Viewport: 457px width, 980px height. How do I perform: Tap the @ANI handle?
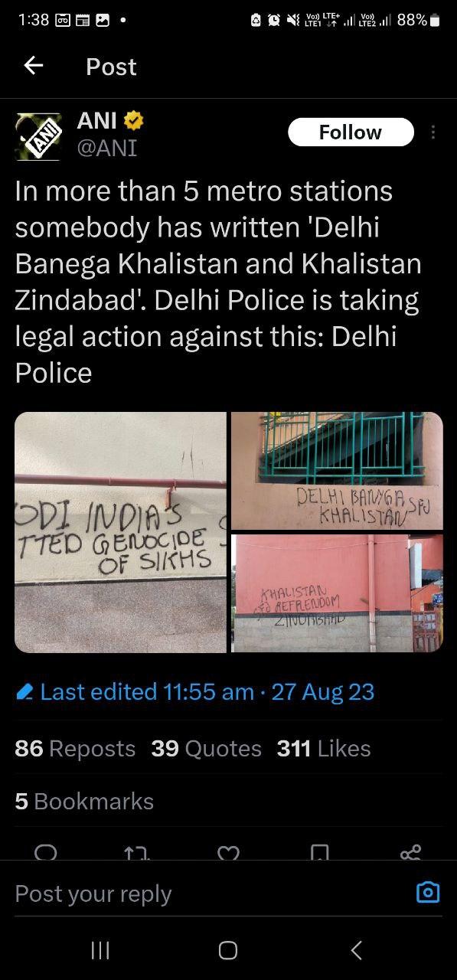point(106,148)
